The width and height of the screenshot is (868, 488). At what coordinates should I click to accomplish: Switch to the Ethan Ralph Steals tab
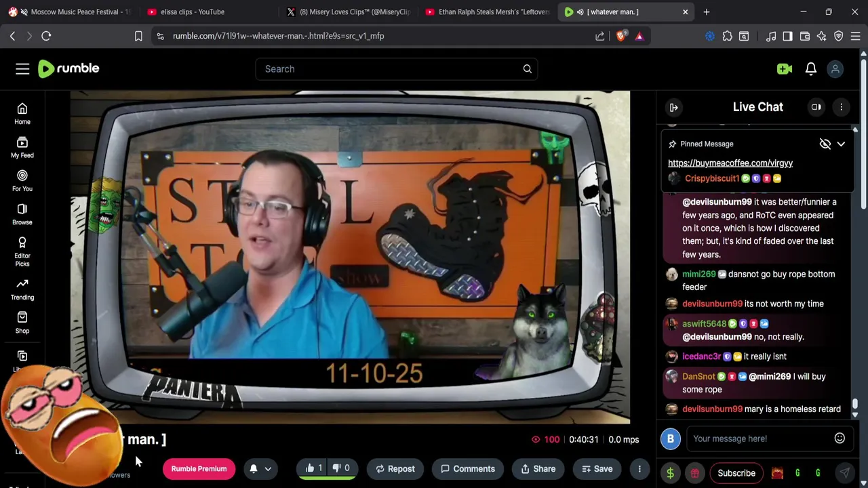pos(488,12)
